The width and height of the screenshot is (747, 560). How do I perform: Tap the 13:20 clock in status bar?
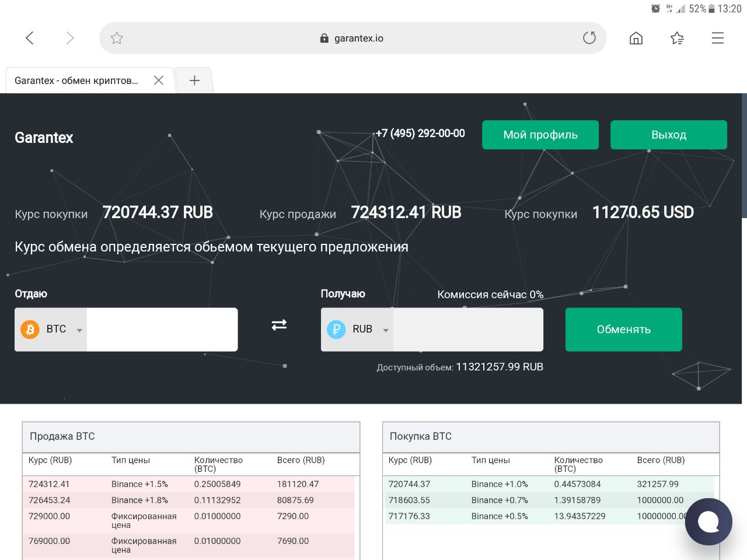pyautogui.click(x=729, y=9)
